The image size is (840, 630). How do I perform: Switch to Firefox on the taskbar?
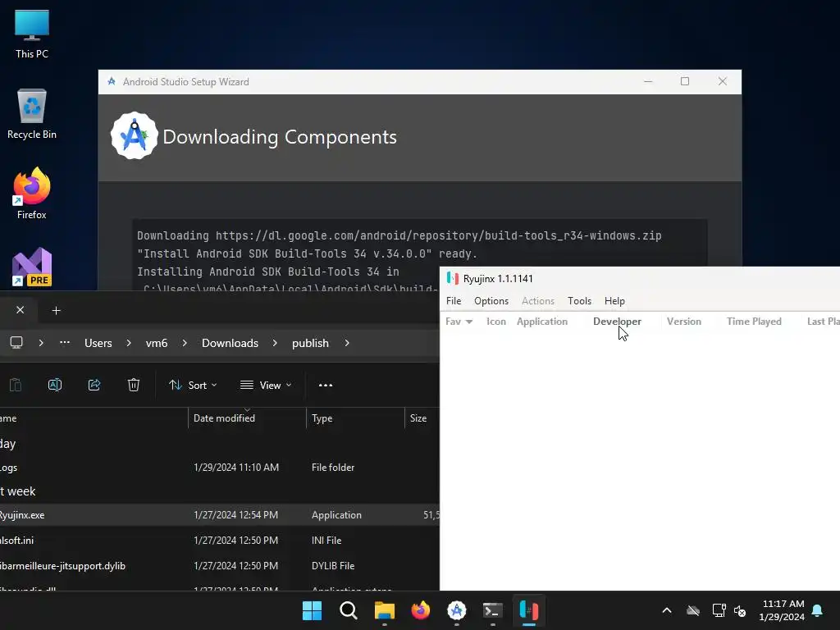[x=421, y=610]
